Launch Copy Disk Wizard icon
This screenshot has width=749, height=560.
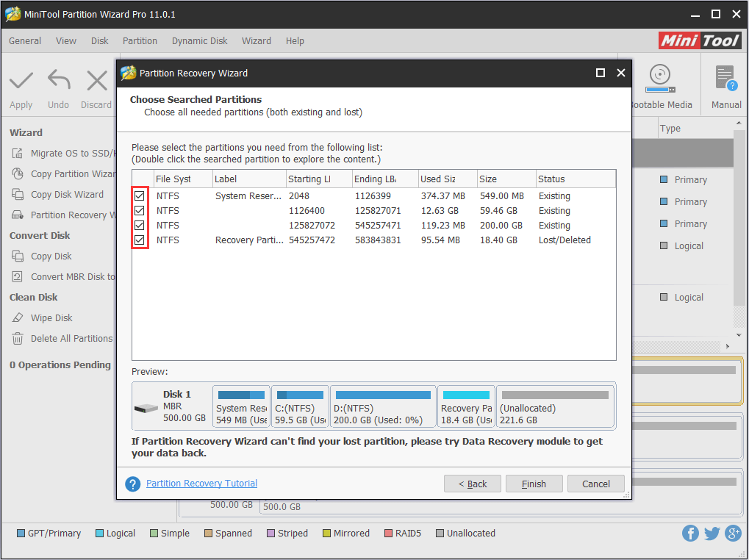pyautogui.click(x=18, y=194)
